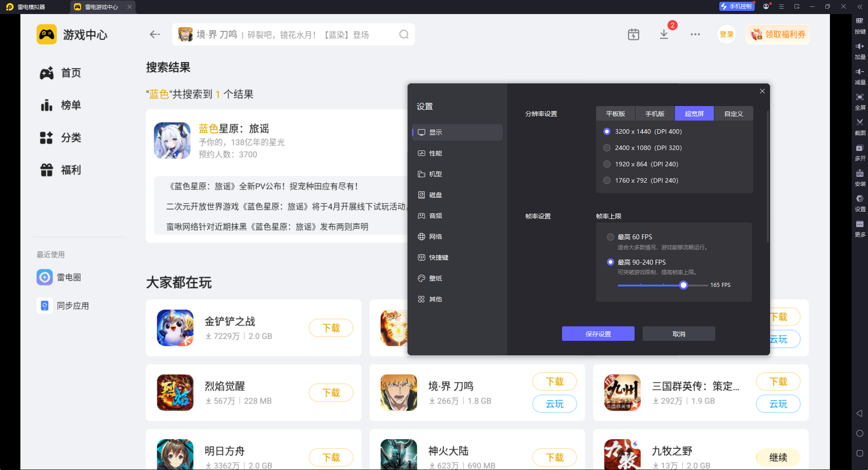Open the 榜单 rankings page
Image resolution: width=868 pixels, height=470 pixels.
point(61,105)
